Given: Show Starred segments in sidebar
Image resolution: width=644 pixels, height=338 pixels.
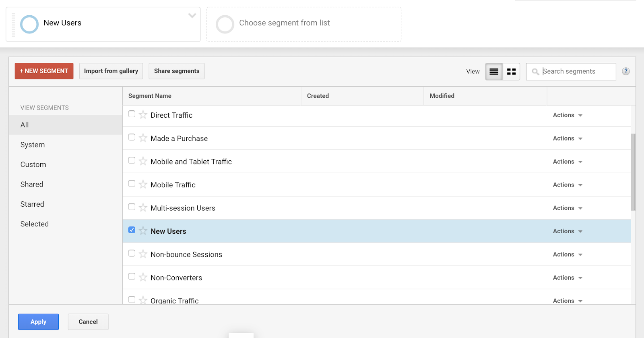Looking at the screenshot, I should 32,204.
